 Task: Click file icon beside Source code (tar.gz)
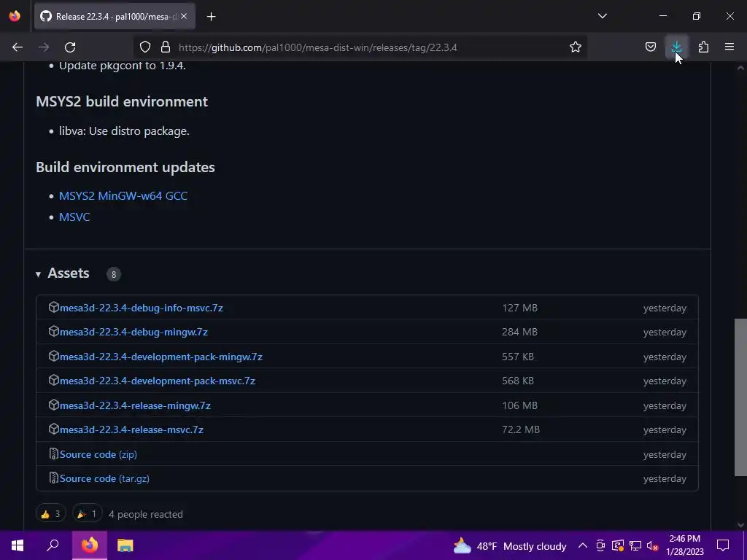coord(53,478)
